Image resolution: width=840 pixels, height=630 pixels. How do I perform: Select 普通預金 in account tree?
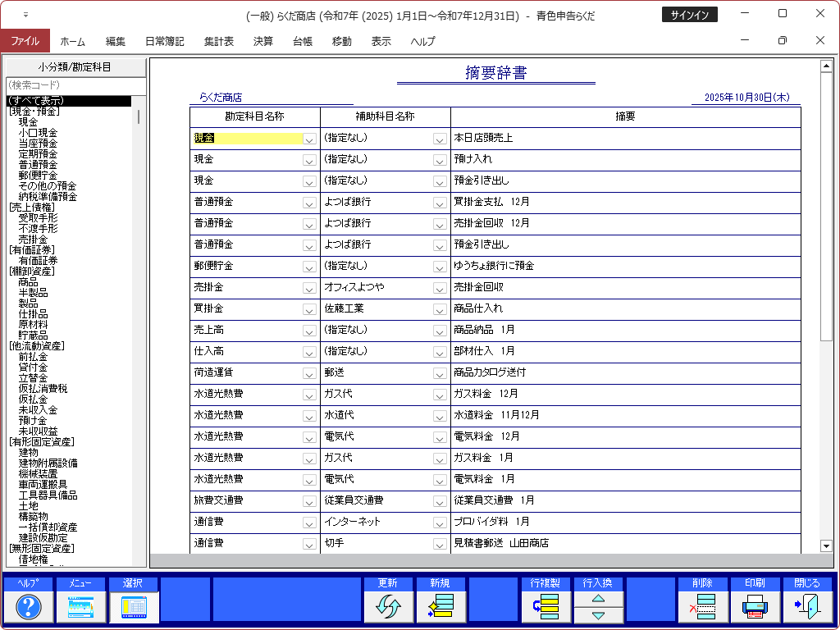click(x=38, y=164)
